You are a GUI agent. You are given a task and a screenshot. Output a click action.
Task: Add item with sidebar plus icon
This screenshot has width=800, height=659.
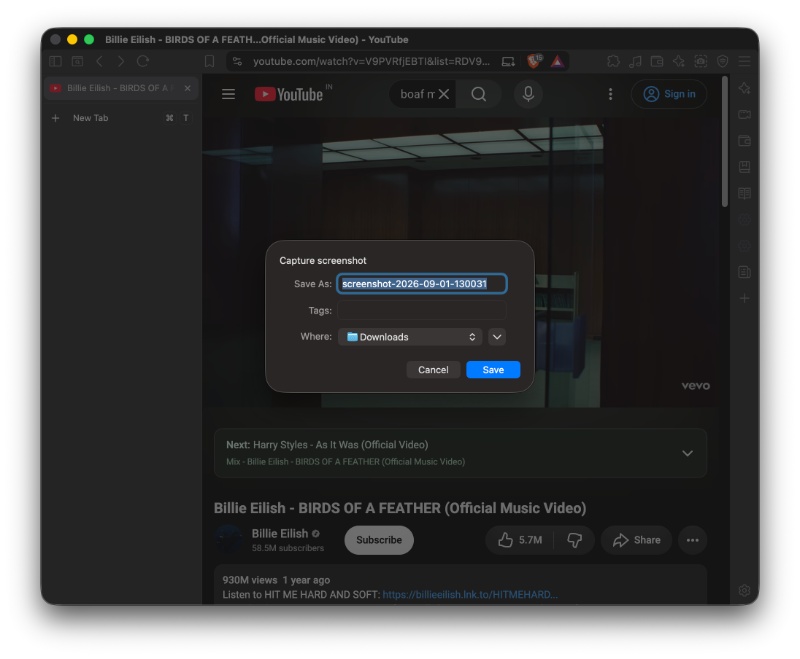pos(744,298)
